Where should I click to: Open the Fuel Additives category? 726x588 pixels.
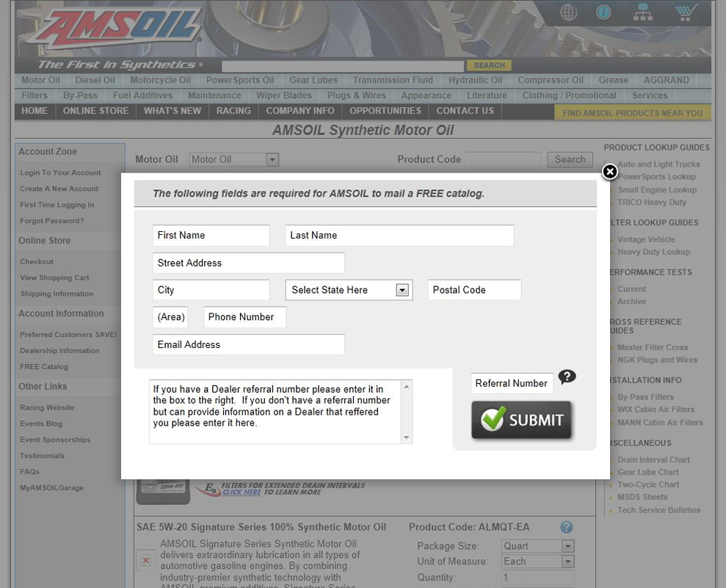142,95
